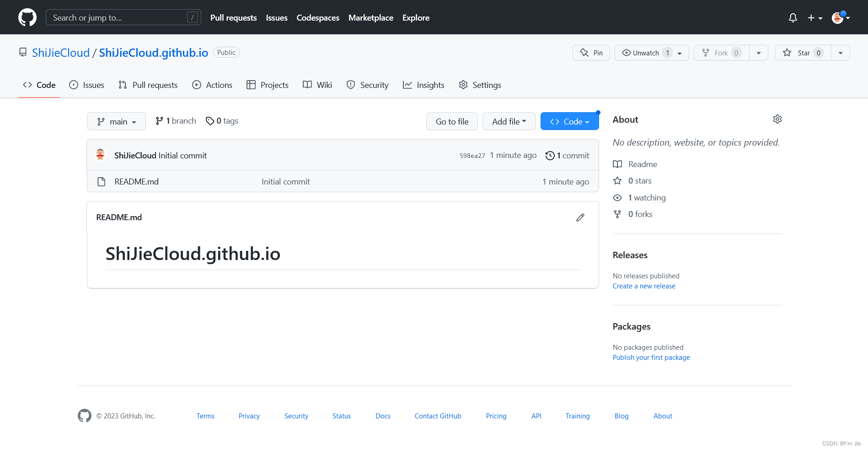This screenshot has height=450, width=868.
Task: Focus the Search or jump to field
Action: click(x=123, y=17)
